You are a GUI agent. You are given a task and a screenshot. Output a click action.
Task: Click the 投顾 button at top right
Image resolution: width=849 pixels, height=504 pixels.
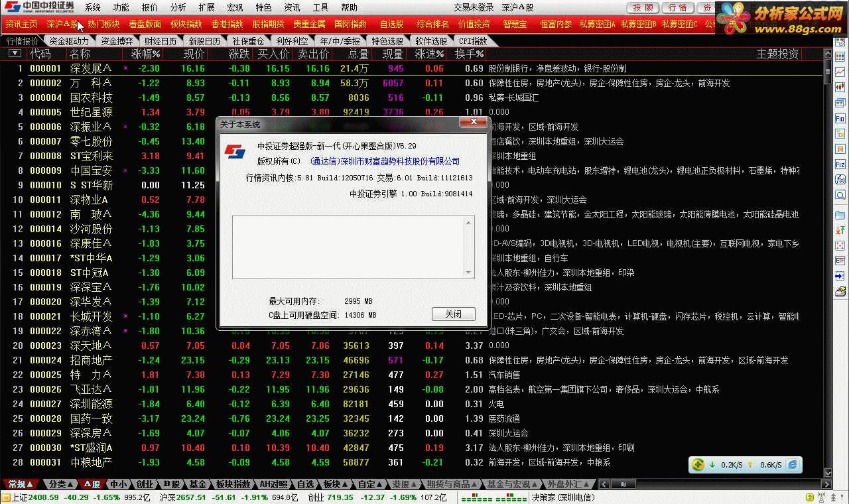click(642, 8)
